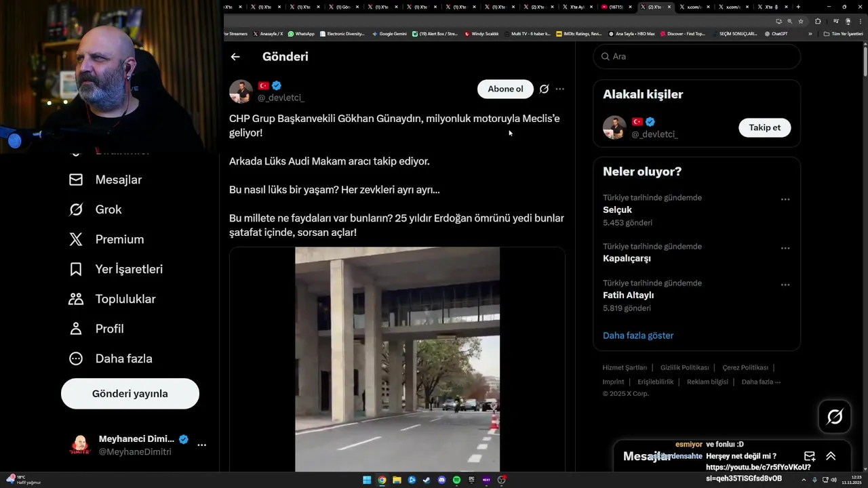Bookmark this page with star icon
This screenshot has height=488, width=868.
[800, 21]
